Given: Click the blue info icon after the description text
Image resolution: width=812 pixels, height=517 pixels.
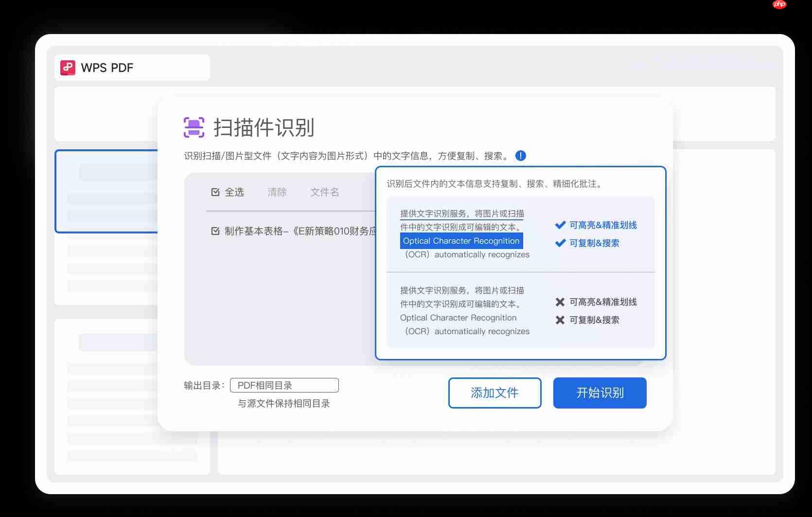Looking at the screenshot, I should tap(521, 156).
